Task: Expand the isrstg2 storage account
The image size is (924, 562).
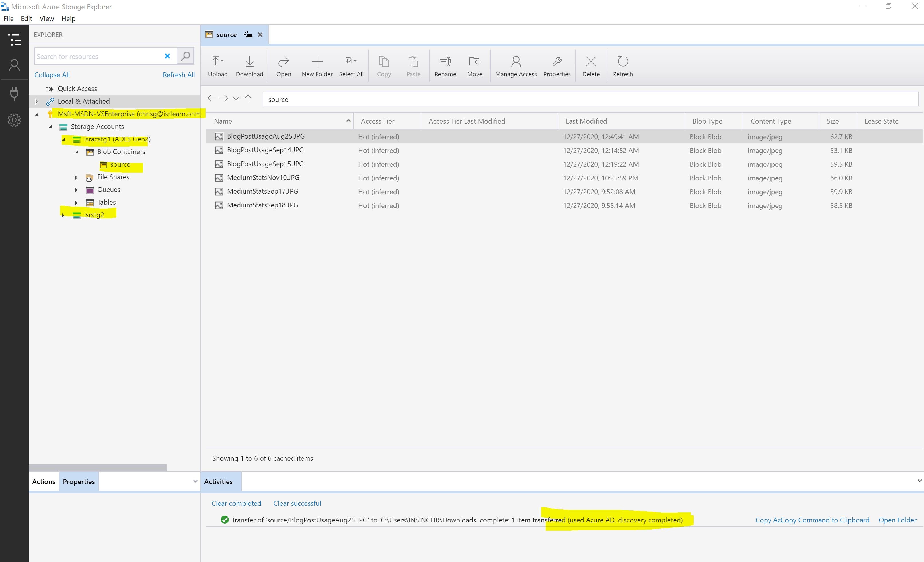Action: [63, 215]
